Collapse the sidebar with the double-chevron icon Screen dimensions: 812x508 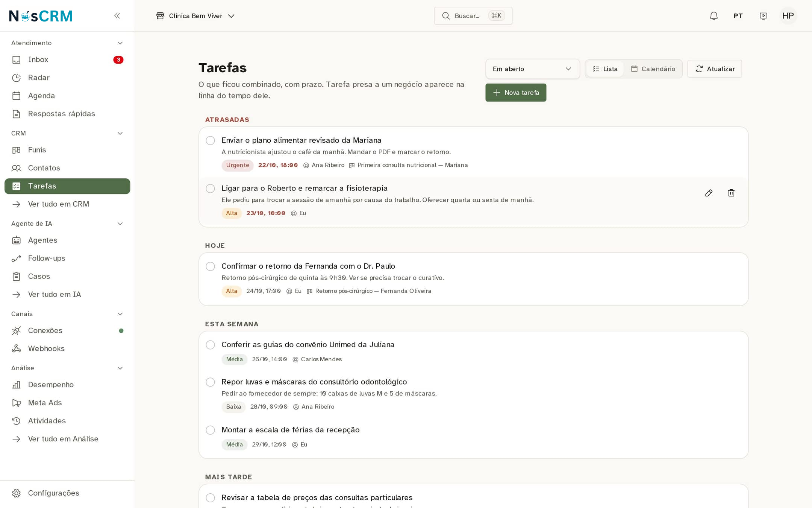[117, 16]
